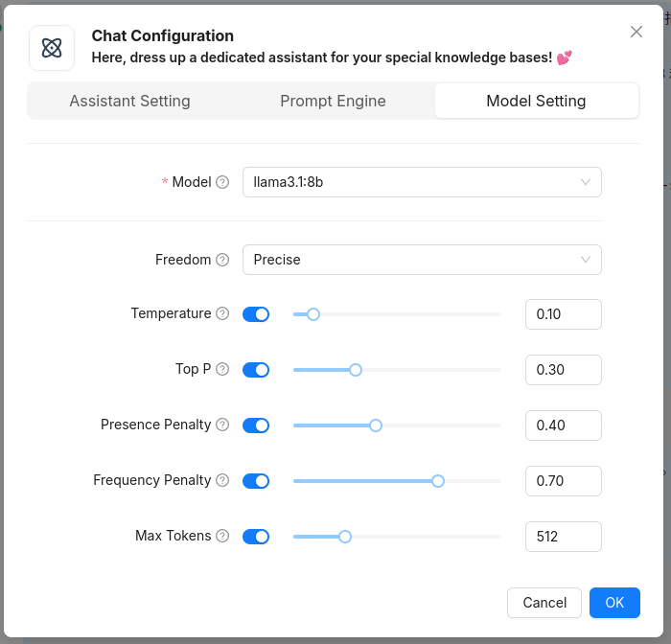Disable the Max Tokens toggle switch
Screen dimensions: 671x644
[256, 537]
